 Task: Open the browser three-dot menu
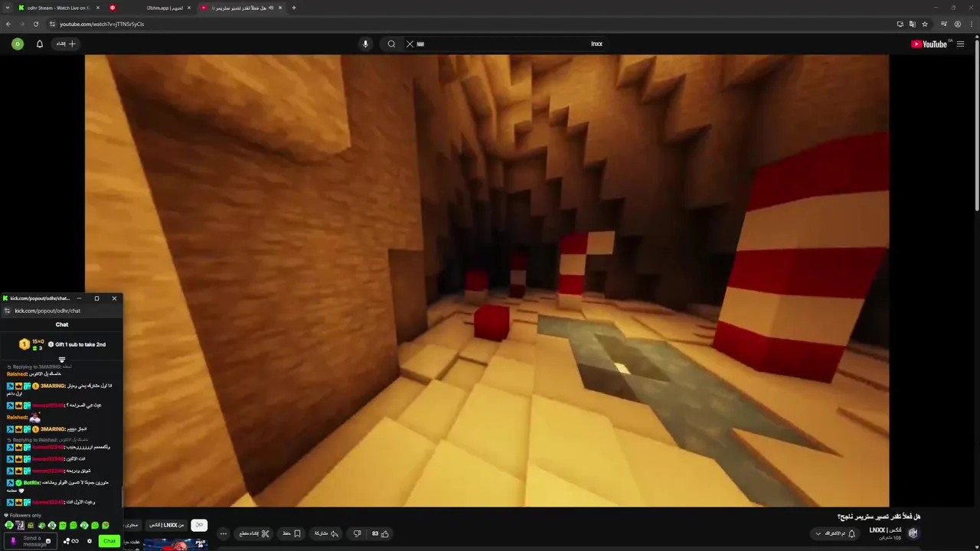971,24
